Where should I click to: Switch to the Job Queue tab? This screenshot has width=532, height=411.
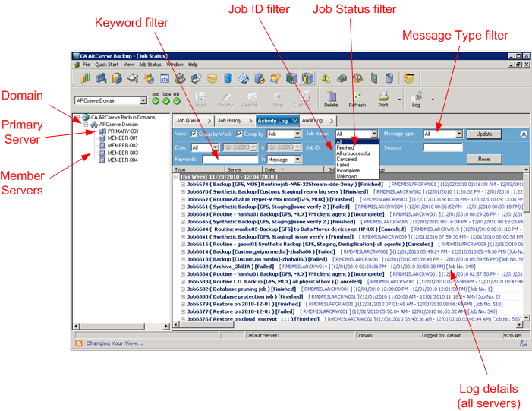[x=193, y=121]
